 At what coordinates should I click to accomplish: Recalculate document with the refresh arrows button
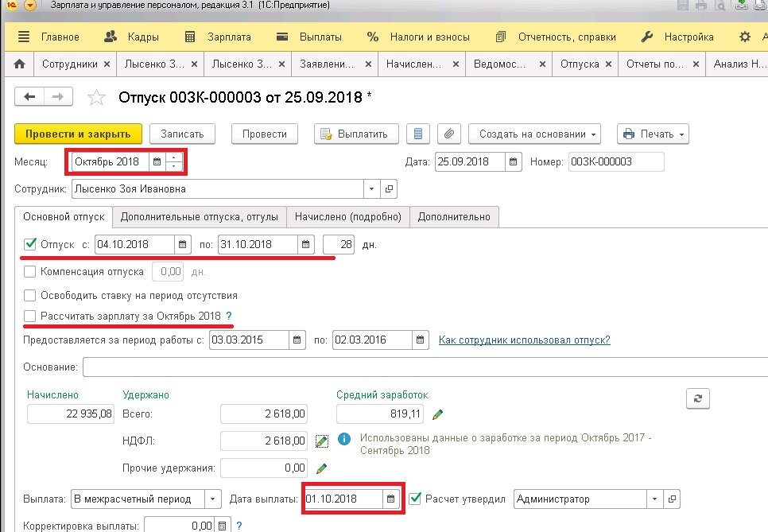tap(698, 398)
